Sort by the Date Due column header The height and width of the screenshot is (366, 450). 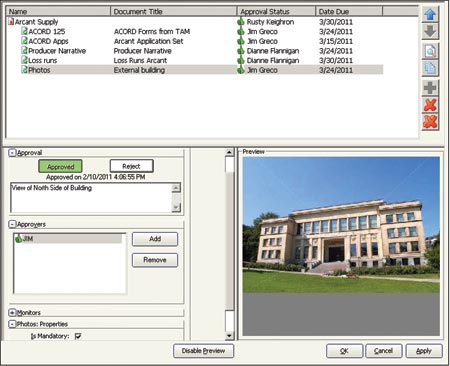click(349, 12)
